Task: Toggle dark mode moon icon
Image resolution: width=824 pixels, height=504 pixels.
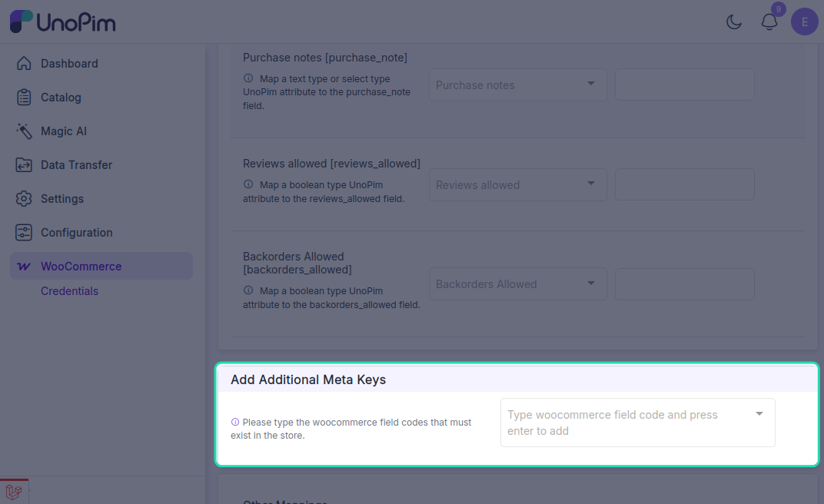Action: (733, 22)
